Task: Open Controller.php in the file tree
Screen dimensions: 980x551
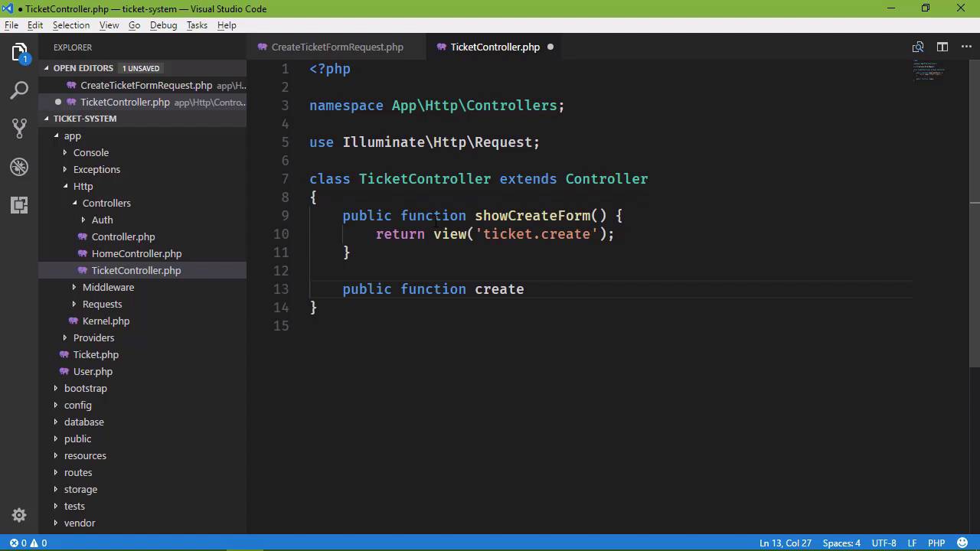Action: pos(123,236)
